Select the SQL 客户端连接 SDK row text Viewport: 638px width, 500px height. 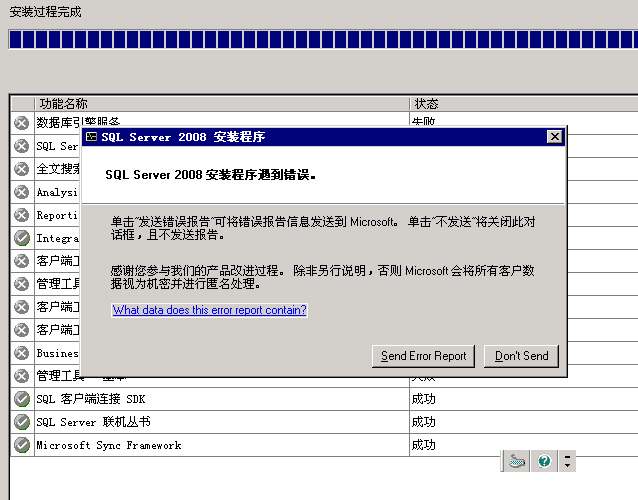tap(91, 399)
